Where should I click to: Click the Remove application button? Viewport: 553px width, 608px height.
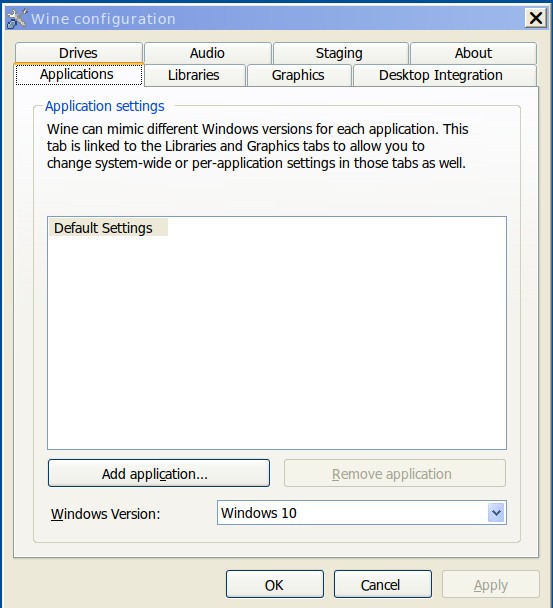395,473
